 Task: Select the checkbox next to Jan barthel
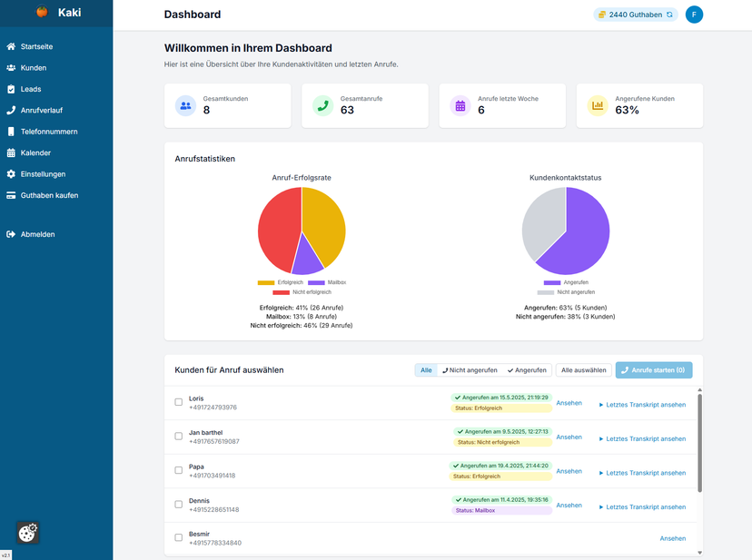[x=179, y=437]
